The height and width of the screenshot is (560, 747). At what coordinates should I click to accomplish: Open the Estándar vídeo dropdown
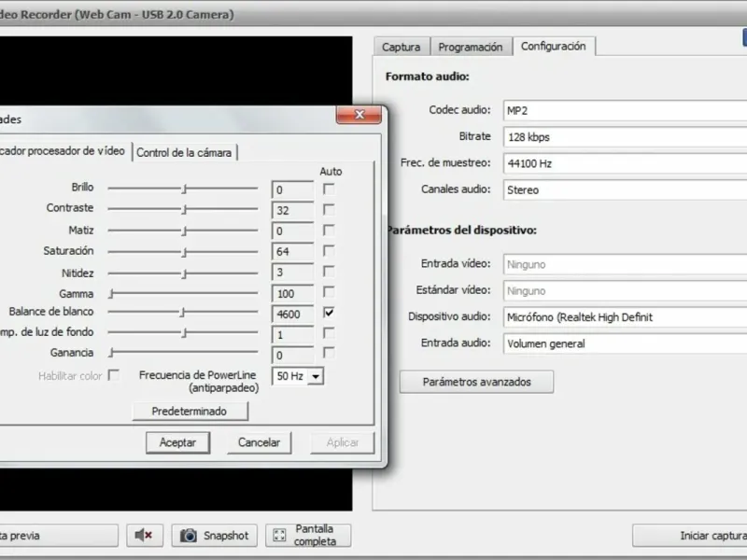click(625, 291)
